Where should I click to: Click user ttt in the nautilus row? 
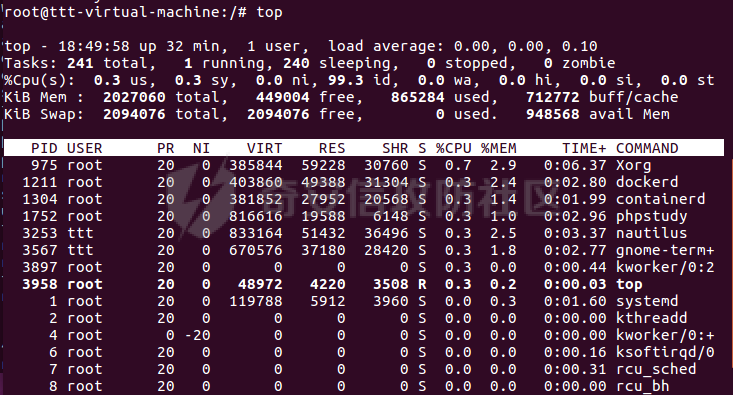(80, 233)
